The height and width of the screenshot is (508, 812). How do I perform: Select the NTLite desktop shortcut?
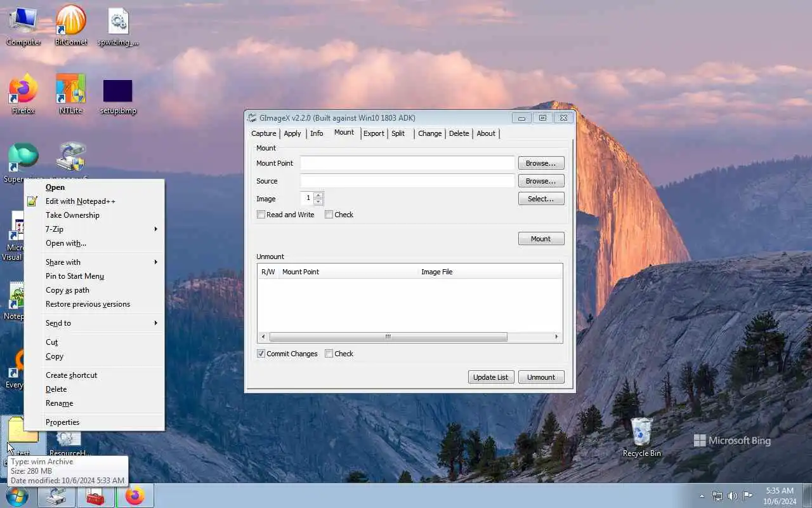[x=70, y=95]
